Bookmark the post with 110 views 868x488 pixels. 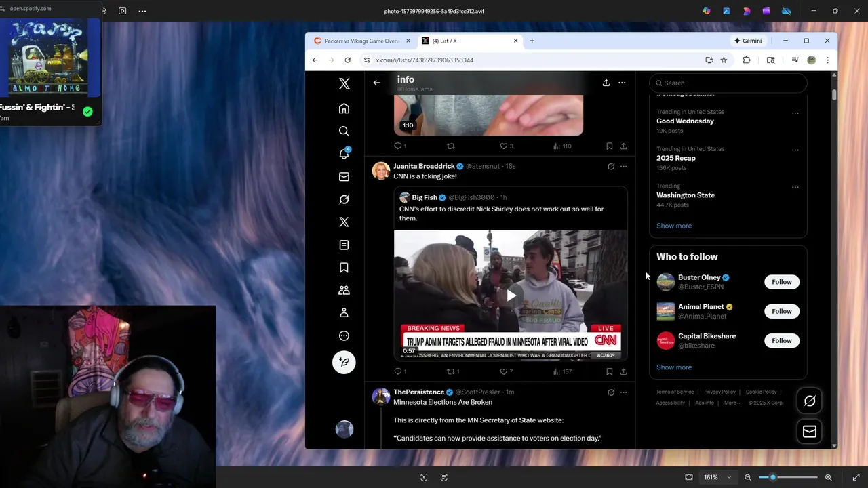click(609, 146)
